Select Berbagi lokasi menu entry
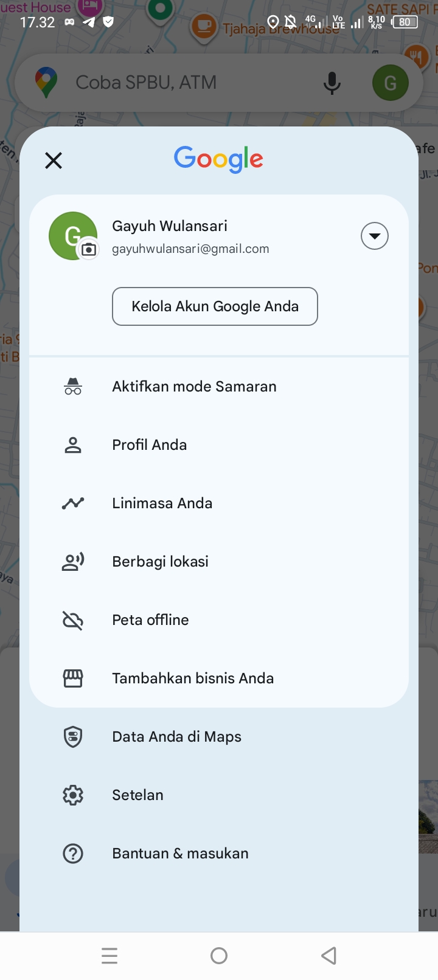The image size is (438, 980). [x=160, y=562]
